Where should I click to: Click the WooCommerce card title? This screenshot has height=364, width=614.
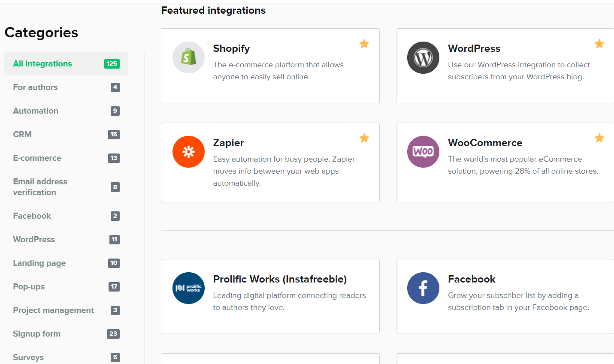[485, 143]
